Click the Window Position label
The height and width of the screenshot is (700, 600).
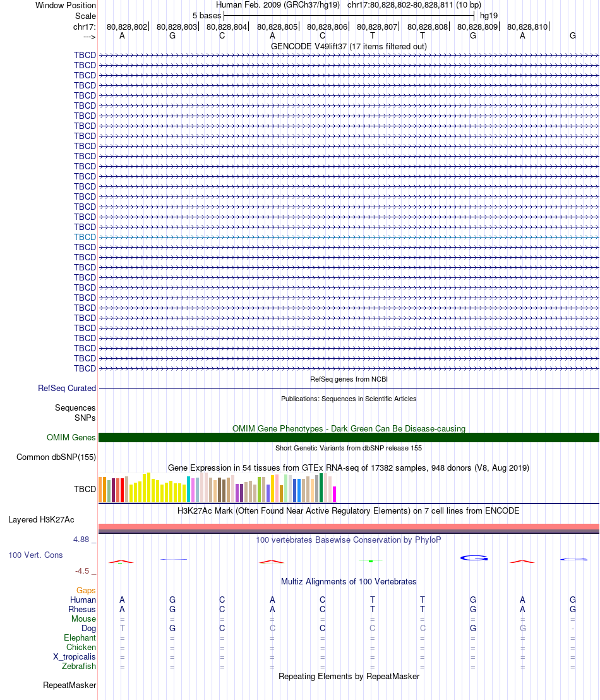click(66, 5)
